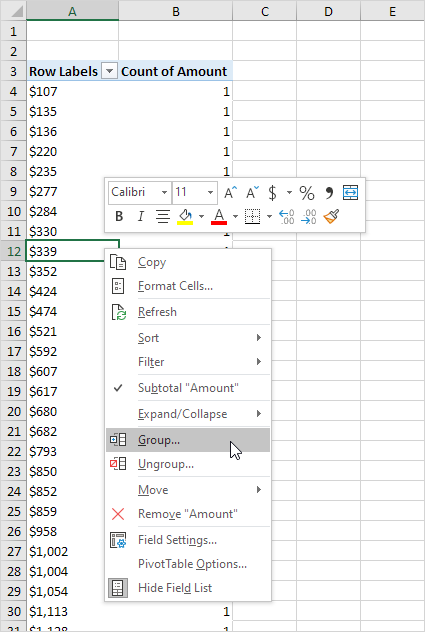The image size is (425, 632).
Task: Expand the Sort submenu
Action: tap(188, 338)
